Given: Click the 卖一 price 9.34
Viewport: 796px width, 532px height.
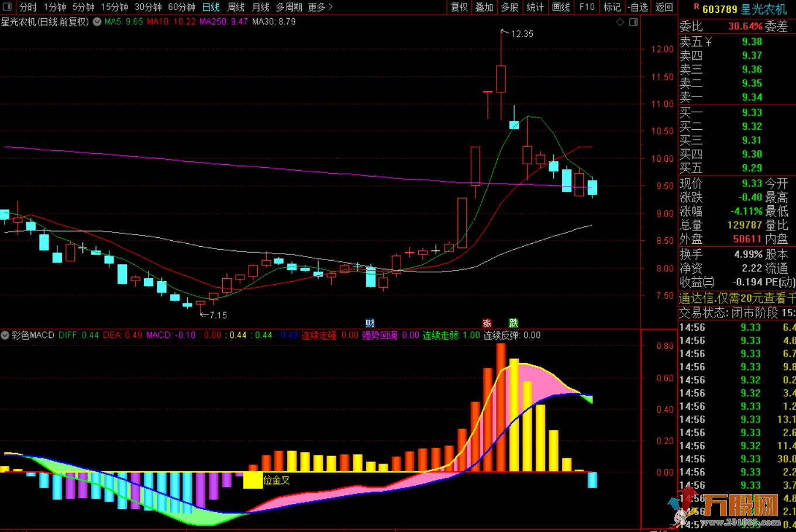Looking at the screenshot, I should click(752, 97).
